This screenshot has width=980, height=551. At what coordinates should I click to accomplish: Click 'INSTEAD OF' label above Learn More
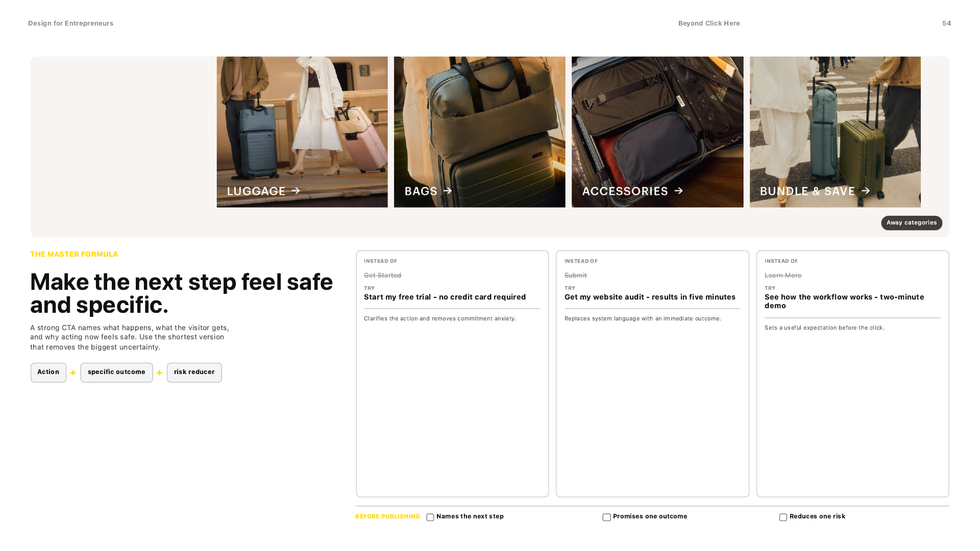[781, 261]
